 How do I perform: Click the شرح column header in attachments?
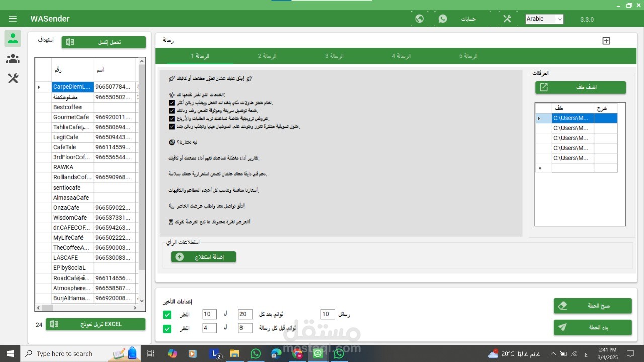tap(605, 108)
